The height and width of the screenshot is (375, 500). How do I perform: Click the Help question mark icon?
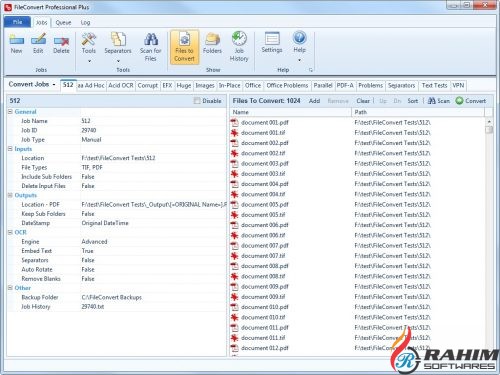[299, 38]
